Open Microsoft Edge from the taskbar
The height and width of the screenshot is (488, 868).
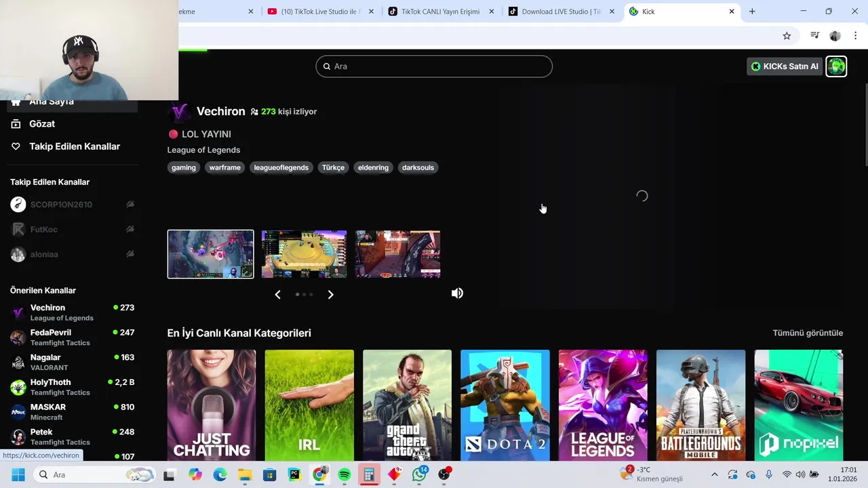coord(220,475)
